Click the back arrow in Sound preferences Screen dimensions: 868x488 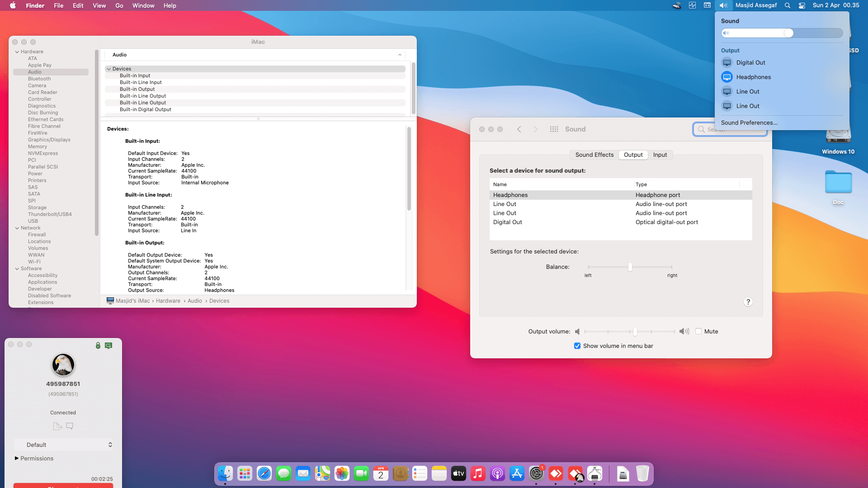519,129
